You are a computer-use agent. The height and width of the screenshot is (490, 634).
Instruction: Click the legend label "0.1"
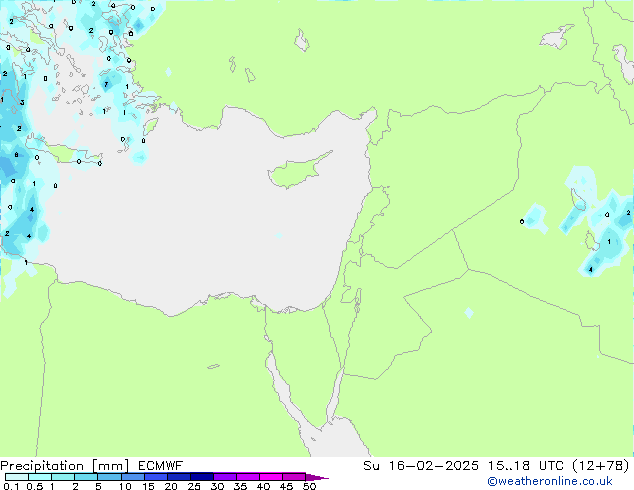pyautogui.click(x=11, y=486)
